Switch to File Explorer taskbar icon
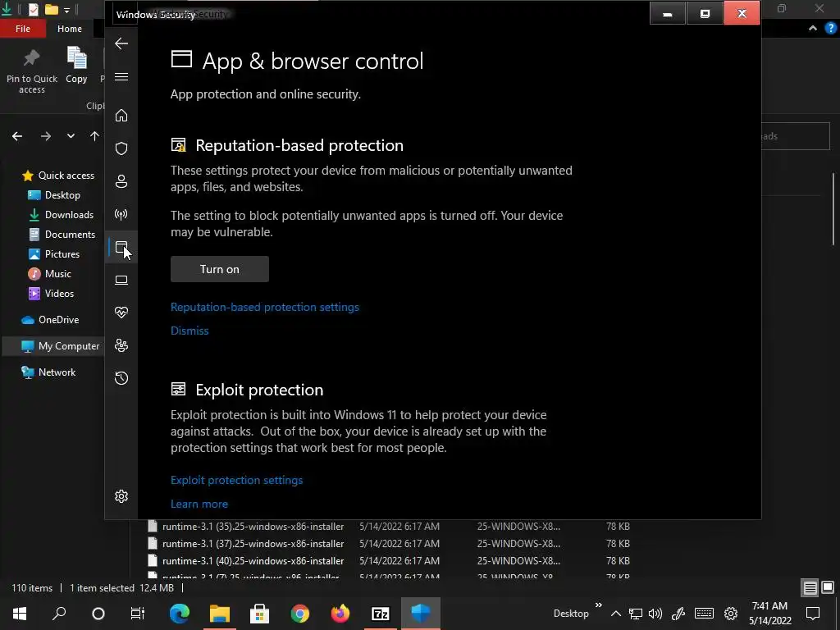 pos(220,614)
